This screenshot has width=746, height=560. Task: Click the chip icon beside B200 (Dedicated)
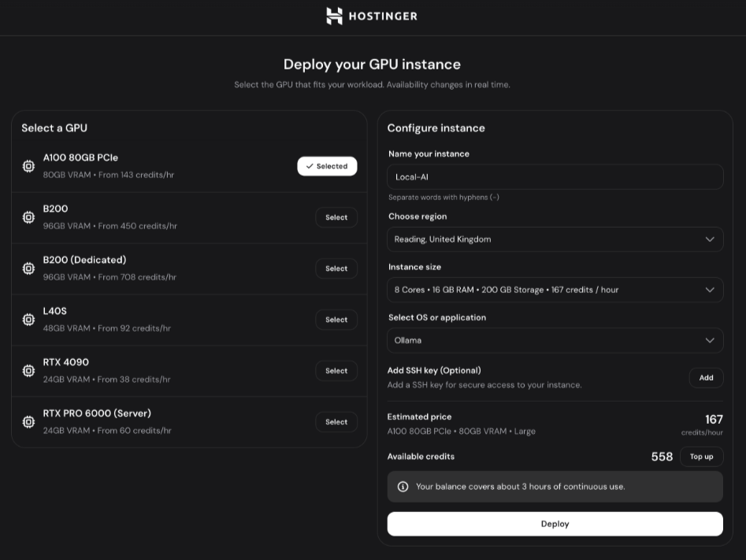click(28, 269)
